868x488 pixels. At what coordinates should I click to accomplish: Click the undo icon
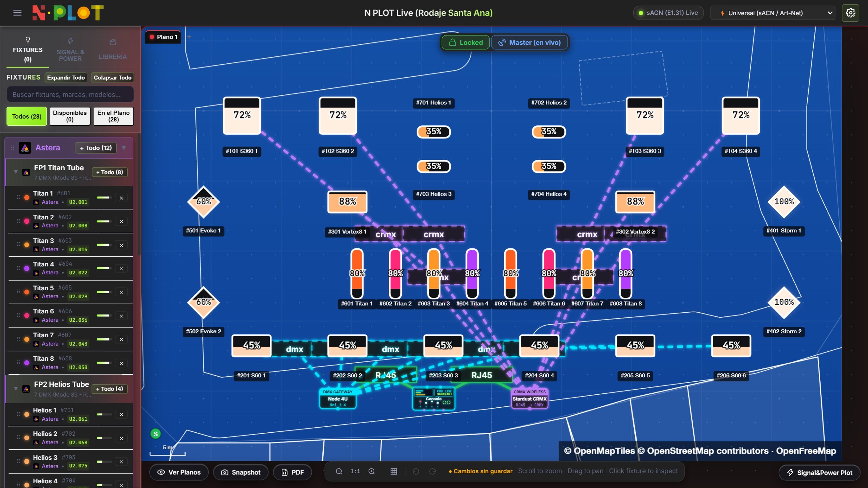tap(416, 471)
